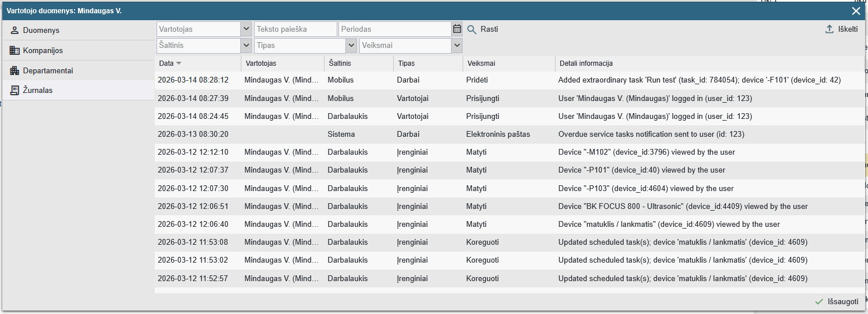Select the 'Run test' extraordinary task log row

(508, 80)
